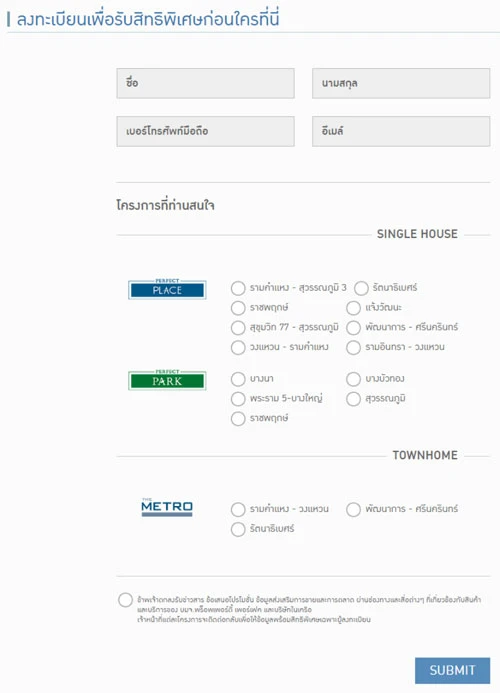Viewport: 500px width, 693px height.
Task: Click the อีเมล์ email field
Action: 401,131
